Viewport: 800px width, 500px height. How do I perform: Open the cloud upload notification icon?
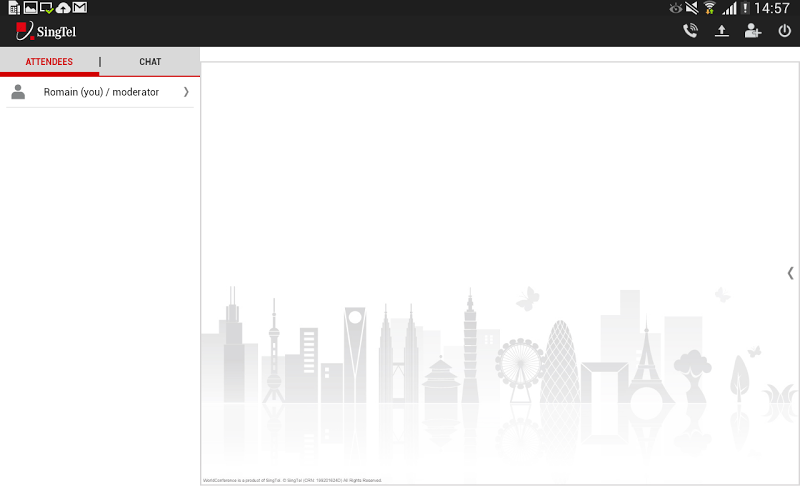point(63,8)
